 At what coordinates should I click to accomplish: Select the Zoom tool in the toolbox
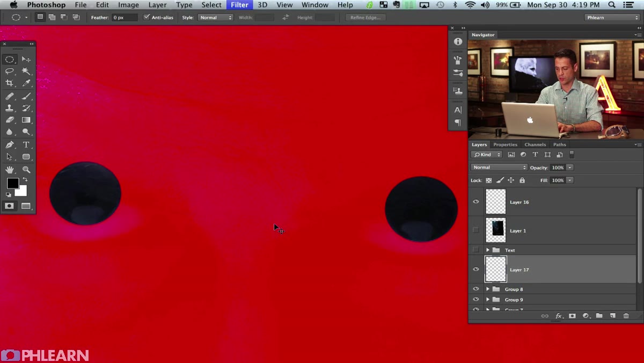coord(26,170)
